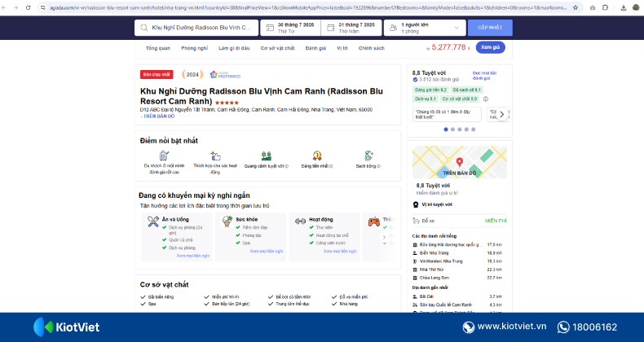
Task: Click Hoạt động dumbbell icon
Action: (x=300, y=221)
